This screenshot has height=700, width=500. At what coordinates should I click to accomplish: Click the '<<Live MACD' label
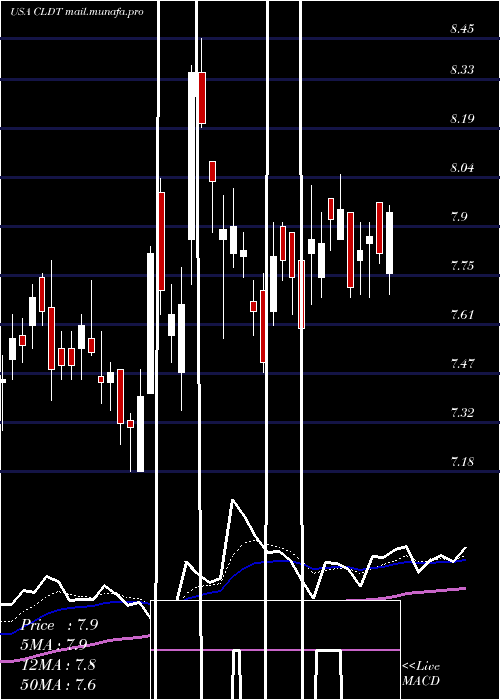click(x=421, y=673)
